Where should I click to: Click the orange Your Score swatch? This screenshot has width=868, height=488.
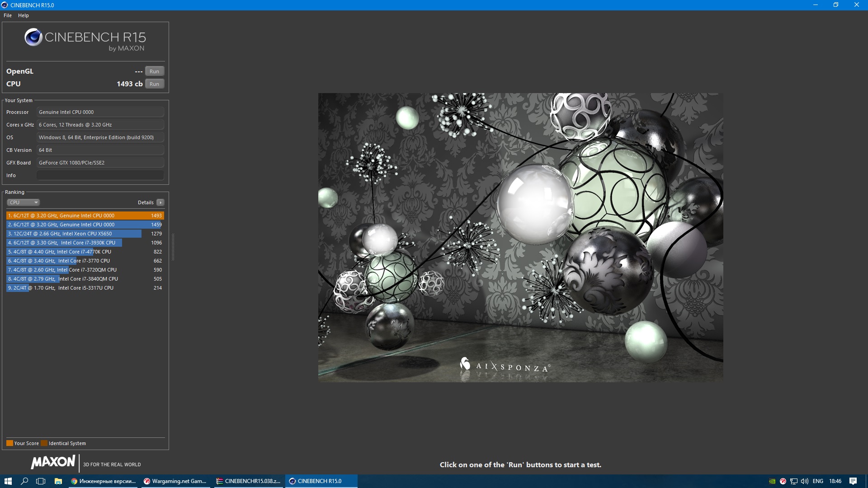click(9, 443)
